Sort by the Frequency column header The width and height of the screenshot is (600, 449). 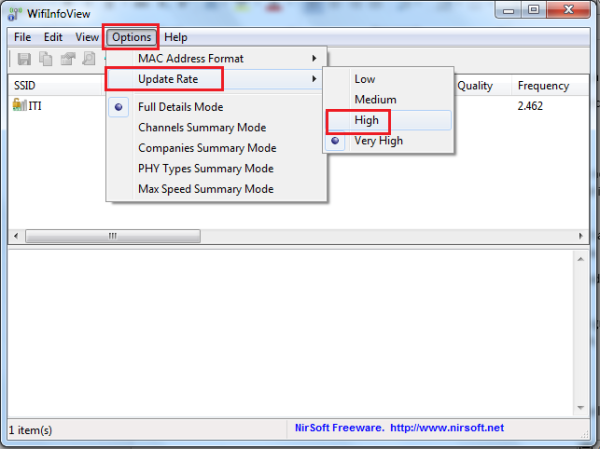550,85
